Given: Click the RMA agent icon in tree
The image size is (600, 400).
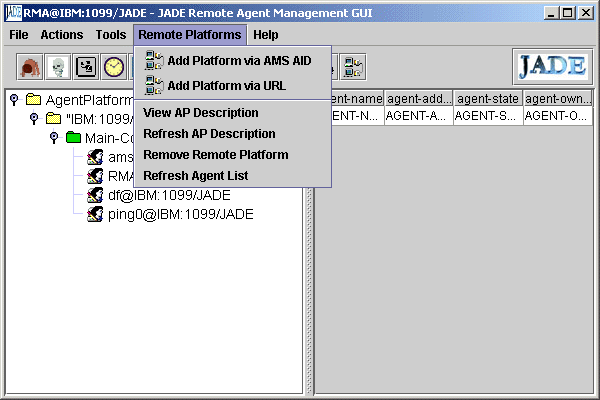Looking at the screenshot, I should point(95,176).
